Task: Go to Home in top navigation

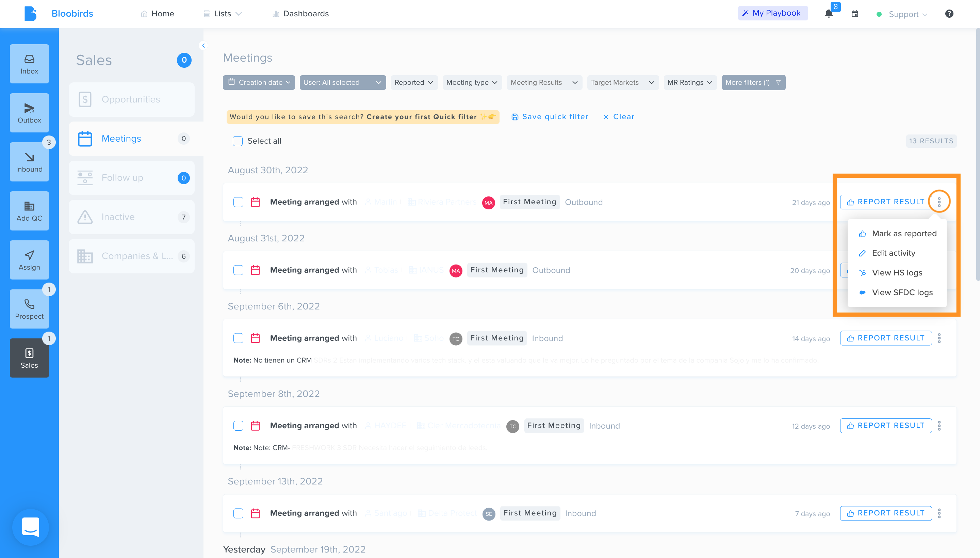Action: [x=158, y=14]
